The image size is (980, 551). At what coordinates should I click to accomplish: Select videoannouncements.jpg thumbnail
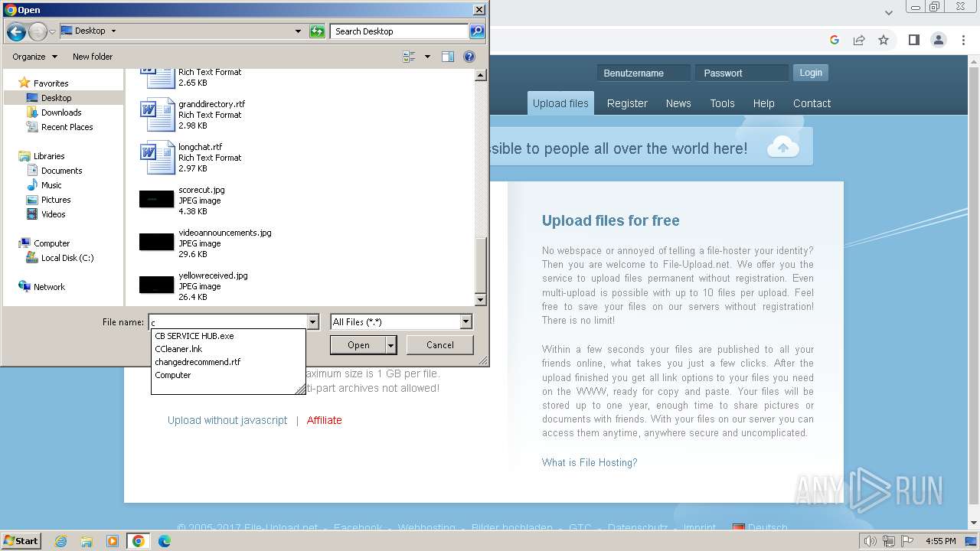coord(157,243)
